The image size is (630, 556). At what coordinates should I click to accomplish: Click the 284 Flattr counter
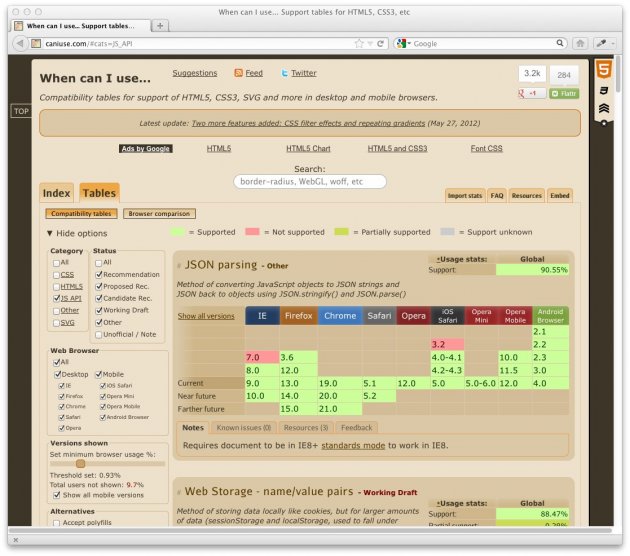[564, 75]
